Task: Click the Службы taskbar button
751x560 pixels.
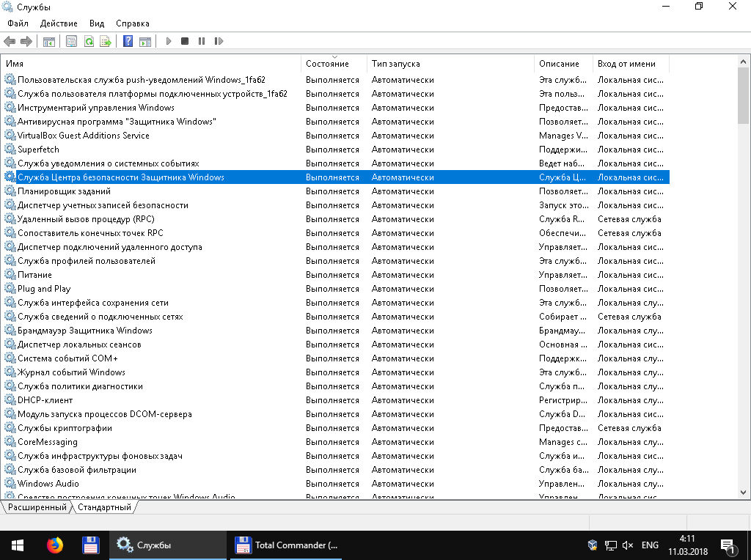Action: coord(168,545)
